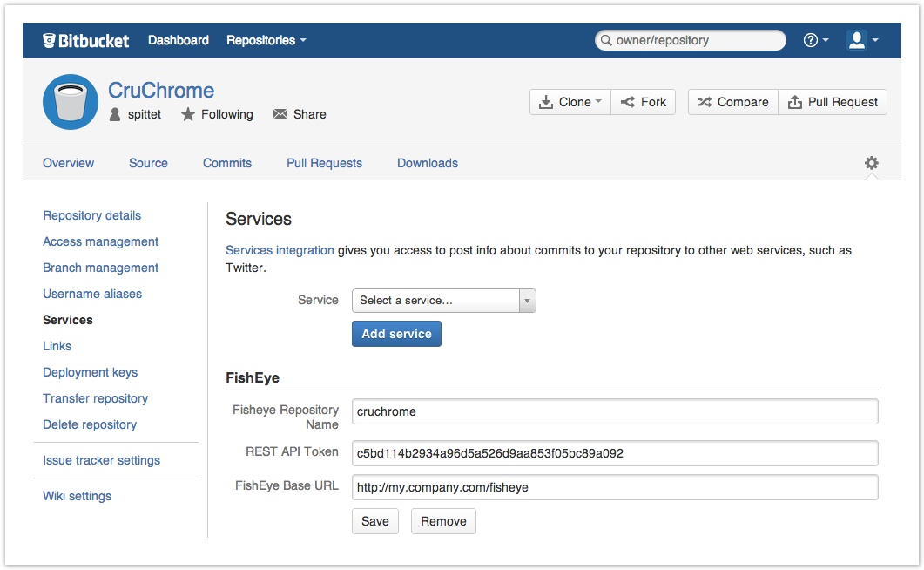
Task: Click the Compare button
Action: 732,102
